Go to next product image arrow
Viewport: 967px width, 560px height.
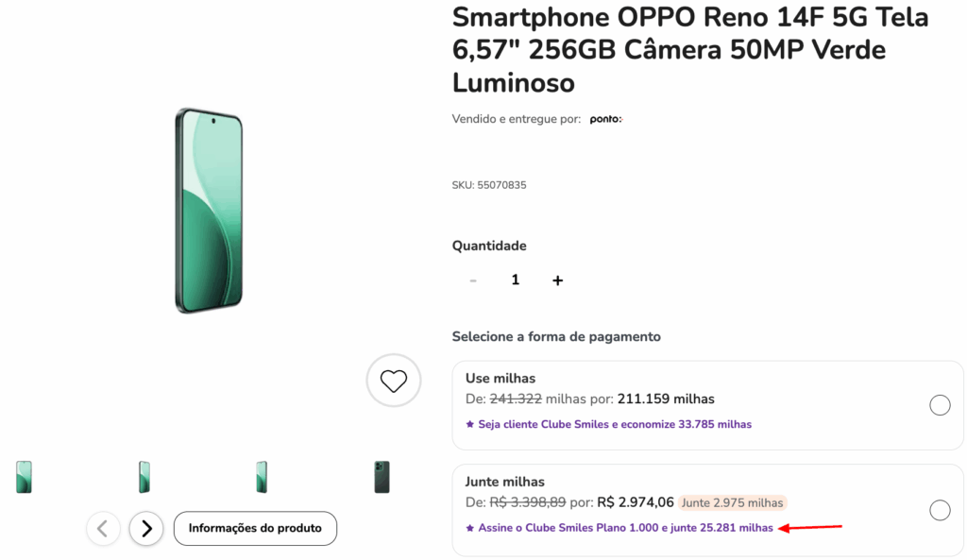click(x=146, y=529)
